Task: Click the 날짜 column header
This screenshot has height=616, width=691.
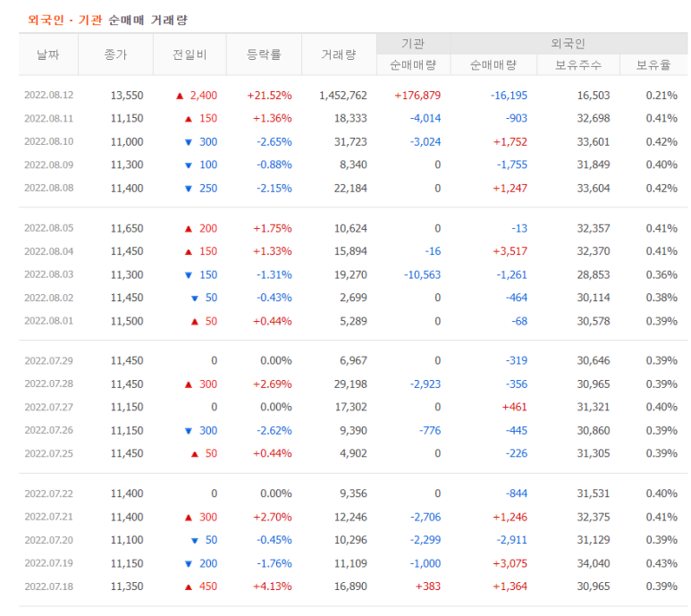Action: (x=48, y=55)
